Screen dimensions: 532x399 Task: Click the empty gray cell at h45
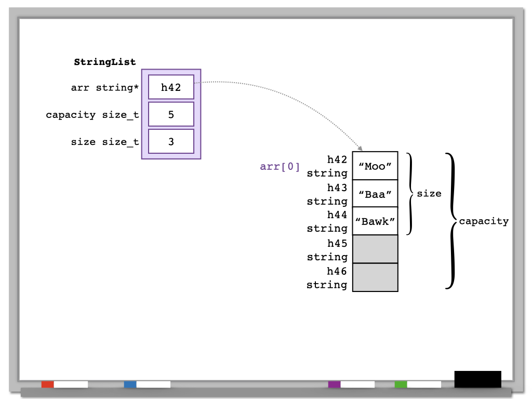[x=375, y=249]
